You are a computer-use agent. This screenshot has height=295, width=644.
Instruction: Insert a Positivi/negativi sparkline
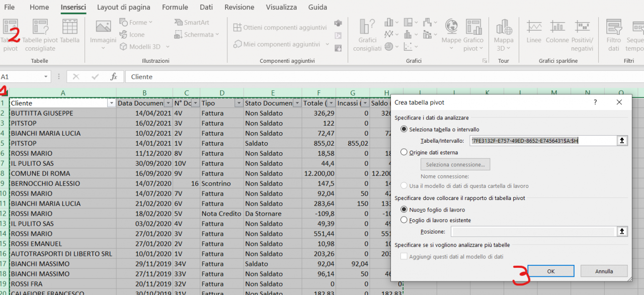[582, 35]
